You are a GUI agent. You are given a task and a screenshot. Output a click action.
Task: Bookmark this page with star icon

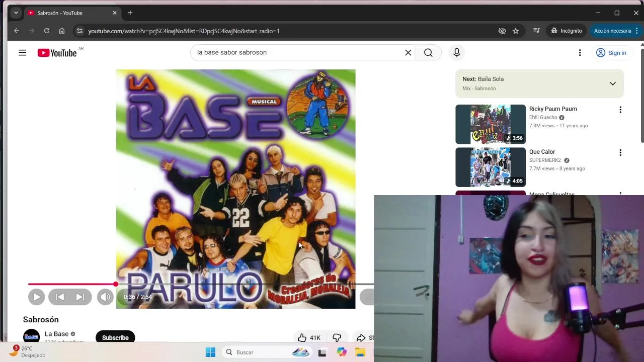[516, 31]
